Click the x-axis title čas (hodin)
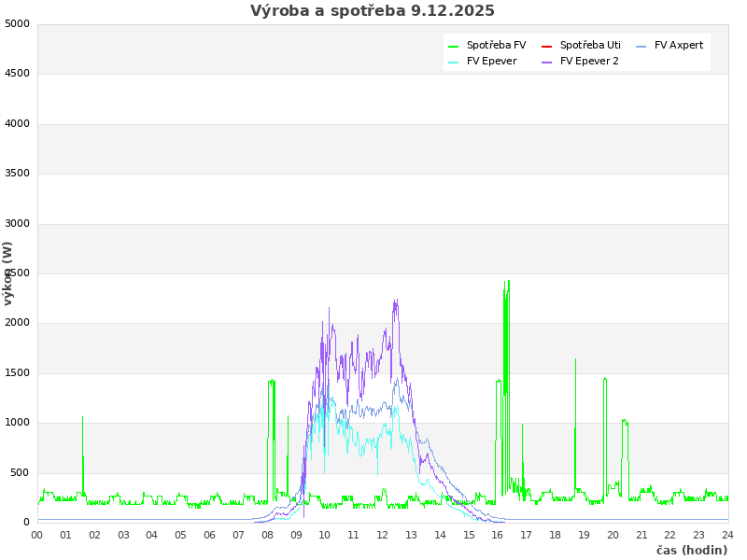 (691, 551)
